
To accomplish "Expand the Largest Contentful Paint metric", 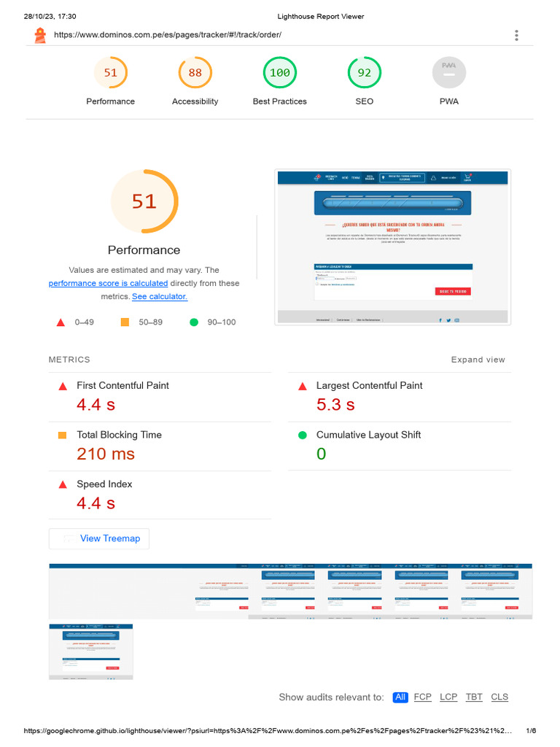I will click(x=400, y=397).
